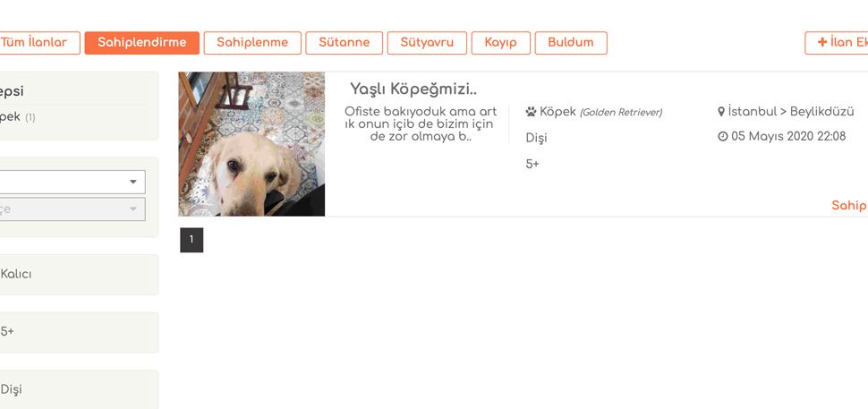This screenshot has height=409, width=868.
Task: Click the paw icon beside Köpek
Action: (531, 112)
